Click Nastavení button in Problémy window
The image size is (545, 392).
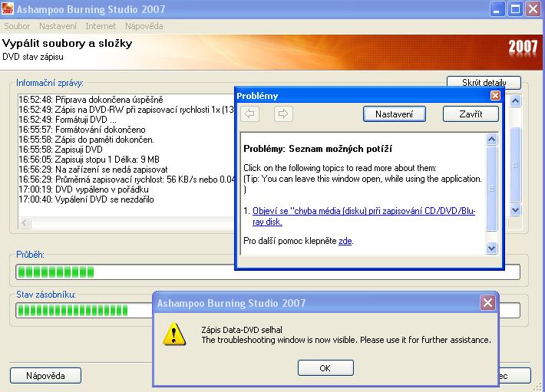[394, 114]
